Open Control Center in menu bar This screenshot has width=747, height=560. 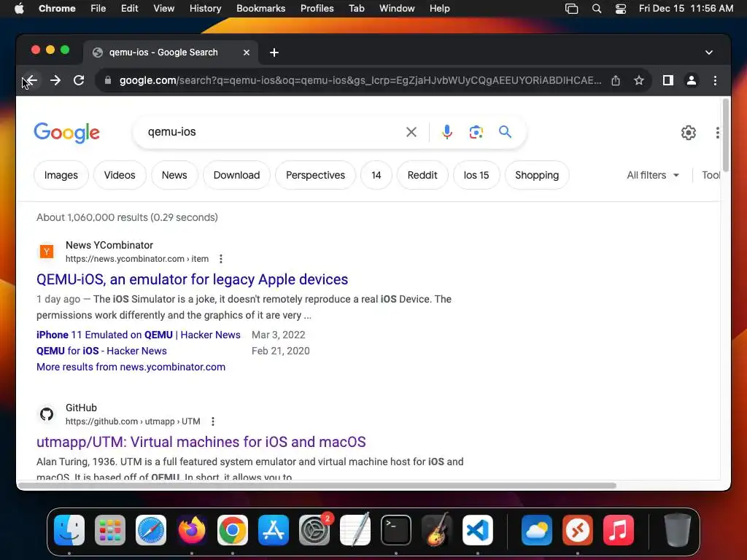tap(620, 8)
